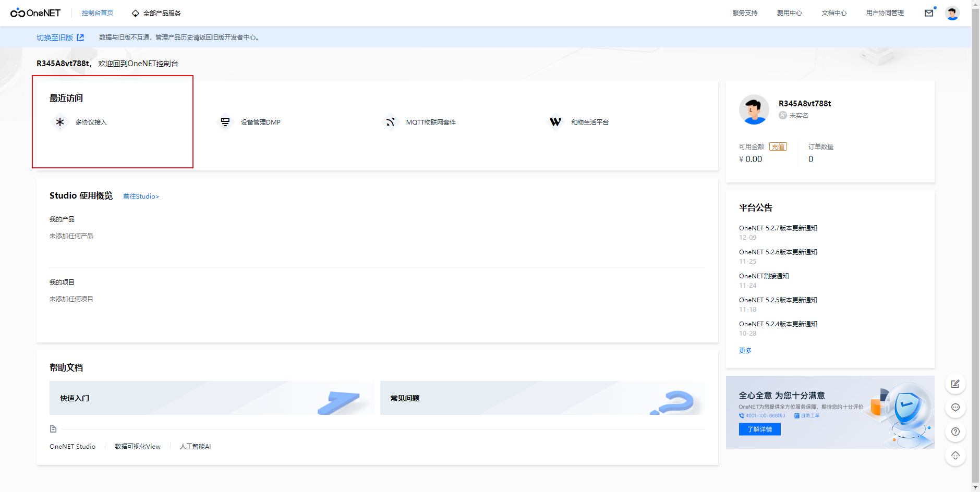980x492 pixels.
Task: Click the MQTT物联网套件 icon
Action: coord(390,122)
